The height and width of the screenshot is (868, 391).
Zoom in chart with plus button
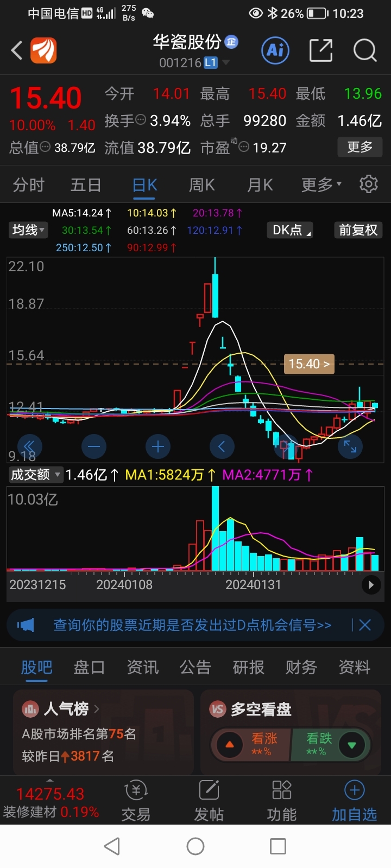pos(158,446)
